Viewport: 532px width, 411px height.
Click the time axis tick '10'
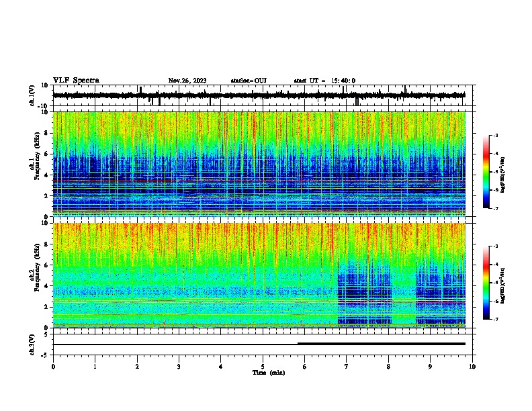tap(472, 367)
